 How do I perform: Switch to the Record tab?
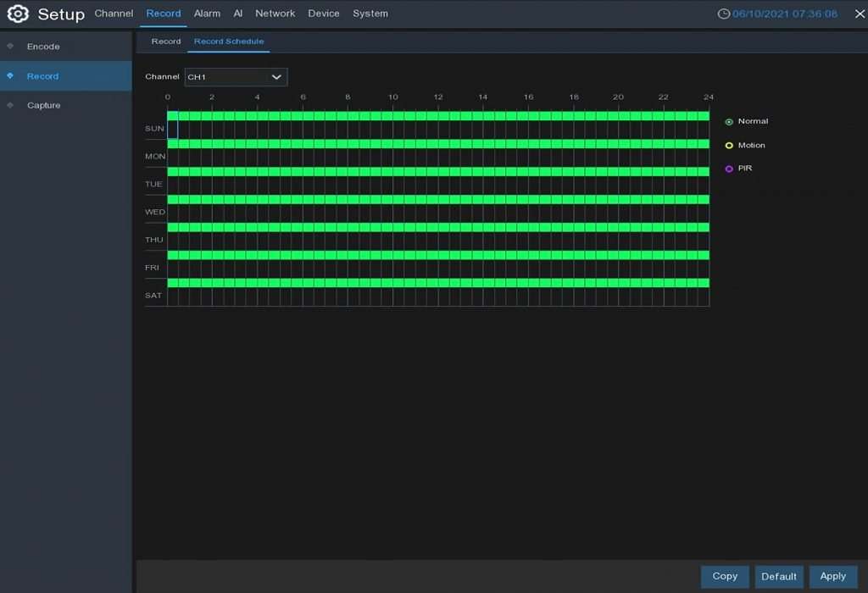point(166,41)
